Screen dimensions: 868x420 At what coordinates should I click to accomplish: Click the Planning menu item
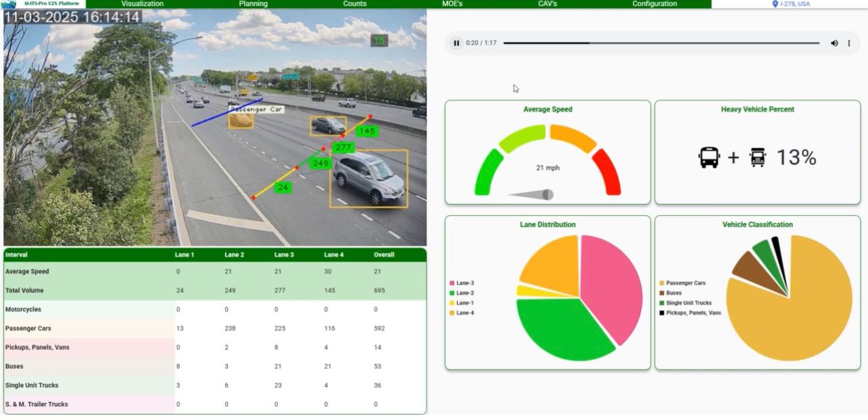click(x=254, y=4)
